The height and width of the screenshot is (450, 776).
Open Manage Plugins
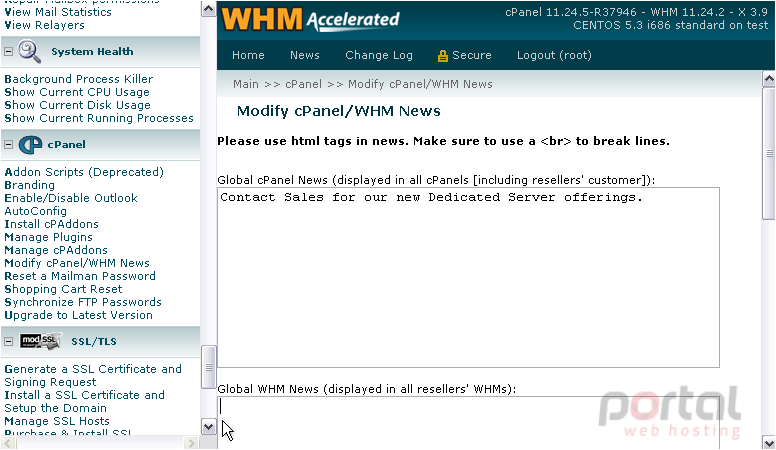tap(48, 237)
